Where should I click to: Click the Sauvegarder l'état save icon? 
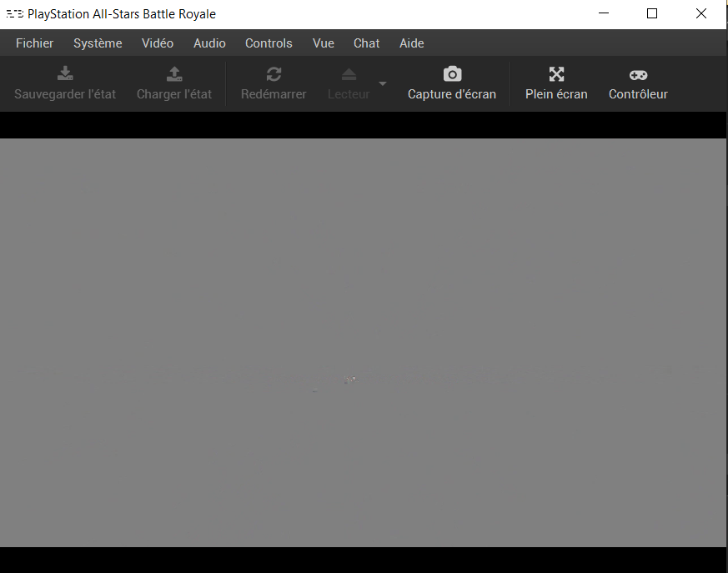(65, 74)
